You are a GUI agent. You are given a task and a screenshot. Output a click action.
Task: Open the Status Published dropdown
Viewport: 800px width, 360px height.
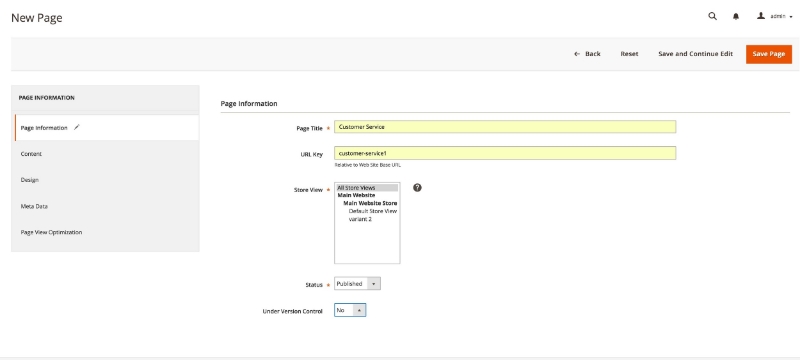pos(357,284)
